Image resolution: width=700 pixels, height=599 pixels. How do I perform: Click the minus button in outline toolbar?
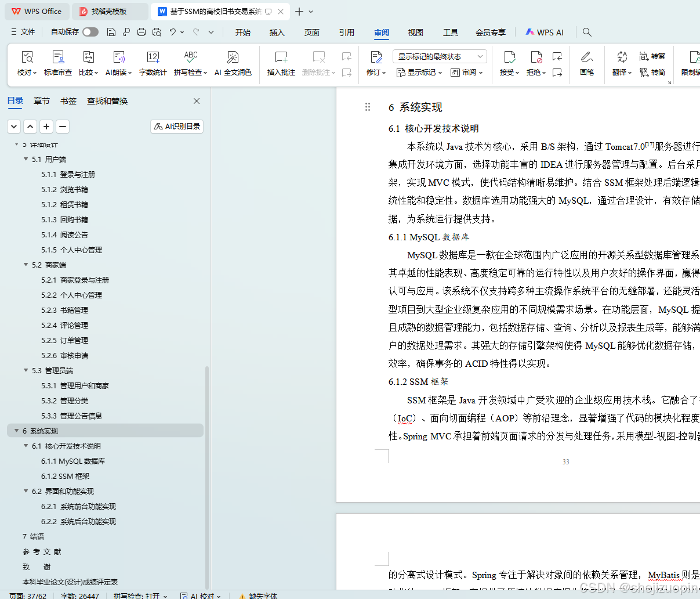[63, 126]
